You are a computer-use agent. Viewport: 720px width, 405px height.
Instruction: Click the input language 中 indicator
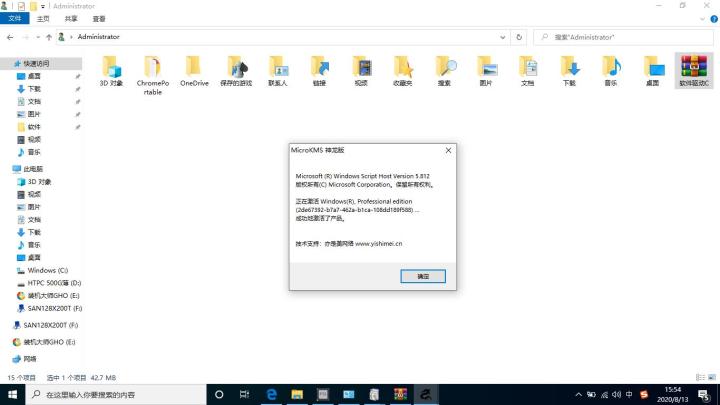[629, 394]
